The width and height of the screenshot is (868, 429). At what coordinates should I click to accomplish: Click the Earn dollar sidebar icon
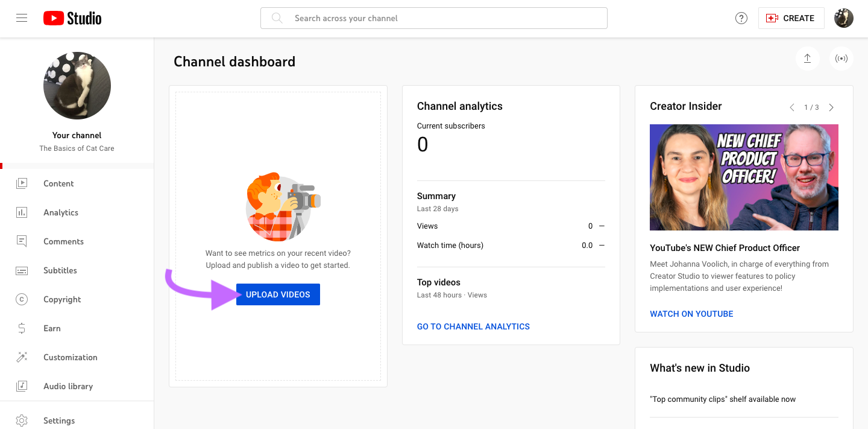22,328
